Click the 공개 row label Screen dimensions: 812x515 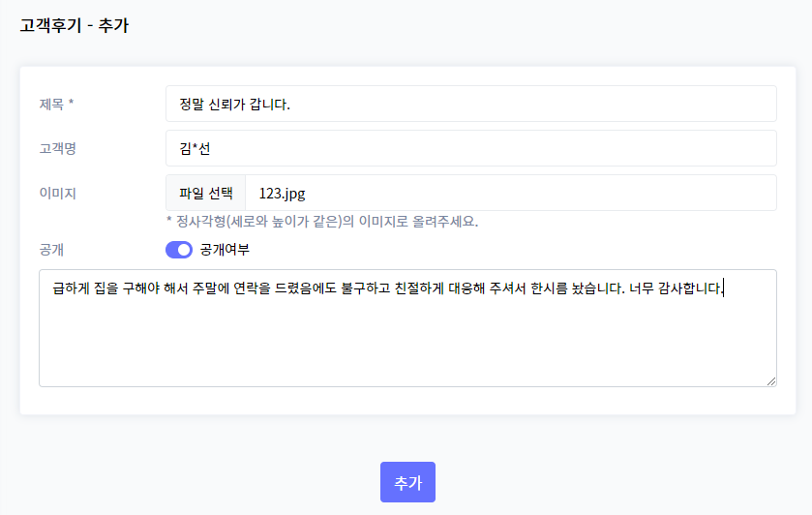coord(51,250)
